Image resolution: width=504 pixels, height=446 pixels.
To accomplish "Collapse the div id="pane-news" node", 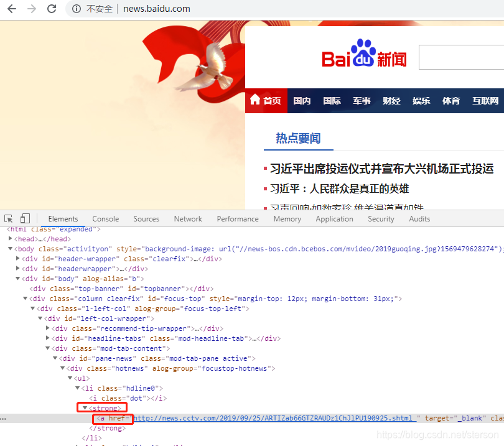I will (x=55, y=358).
